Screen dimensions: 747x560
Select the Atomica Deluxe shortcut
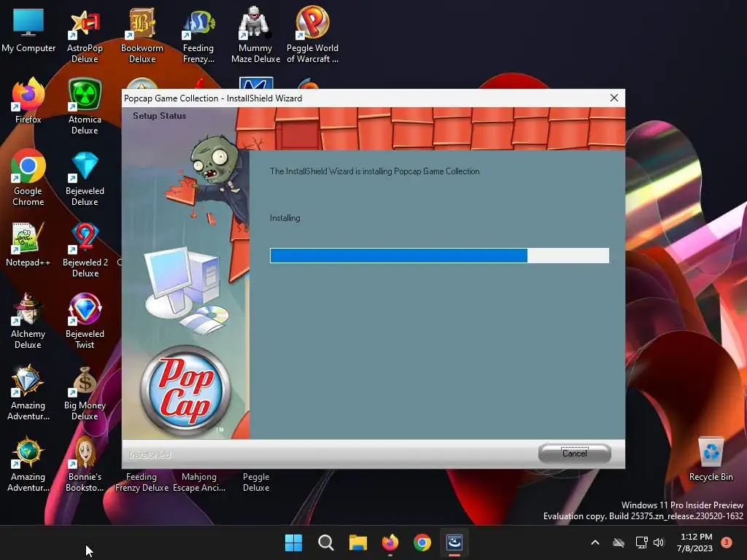[85, 106]
